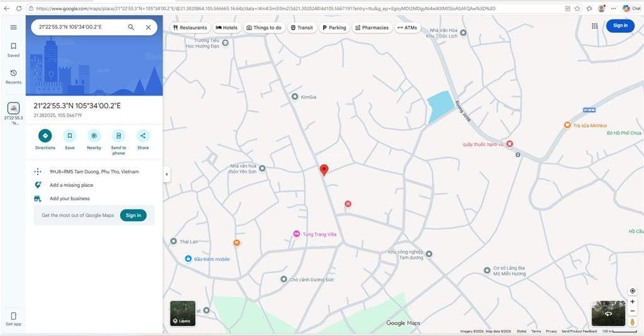
Task: Click the Pegman Street View icon
Action: click(x=633, y=322)
